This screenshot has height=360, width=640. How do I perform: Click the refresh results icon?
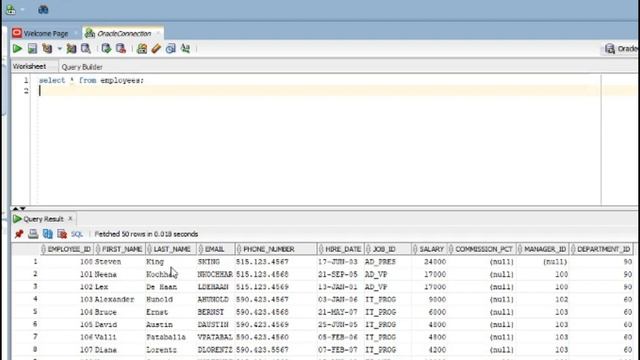point(48,234)
